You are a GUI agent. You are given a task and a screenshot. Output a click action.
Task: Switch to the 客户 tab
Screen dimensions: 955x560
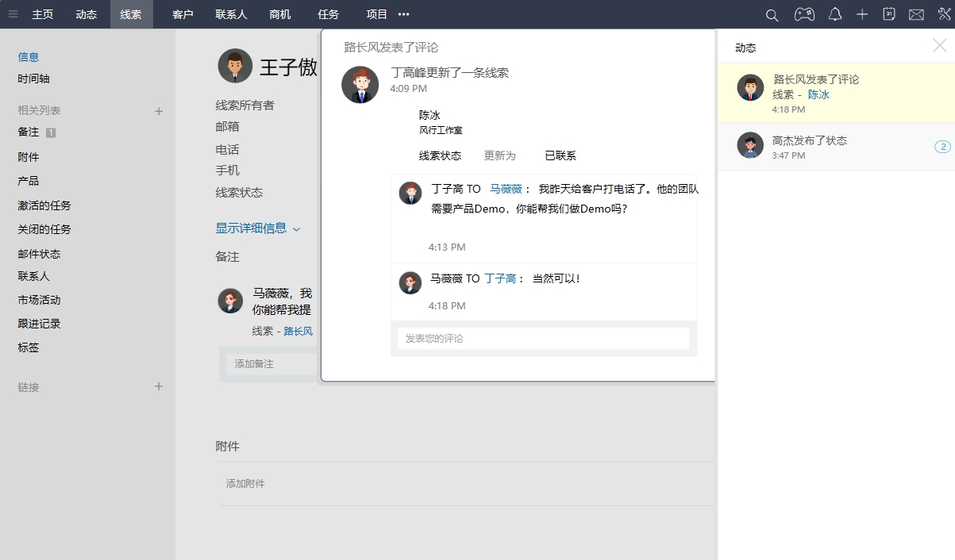point(183,13)
